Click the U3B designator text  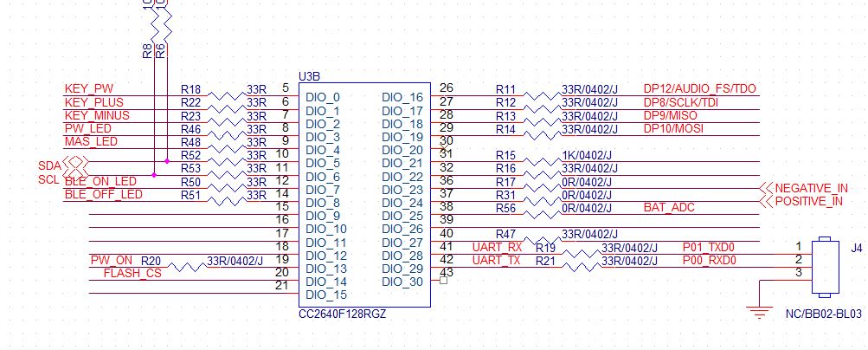coord(310,76)
